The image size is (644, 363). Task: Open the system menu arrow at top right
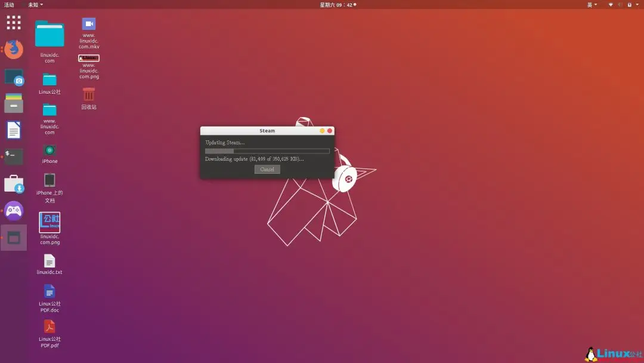click(637, 5)
